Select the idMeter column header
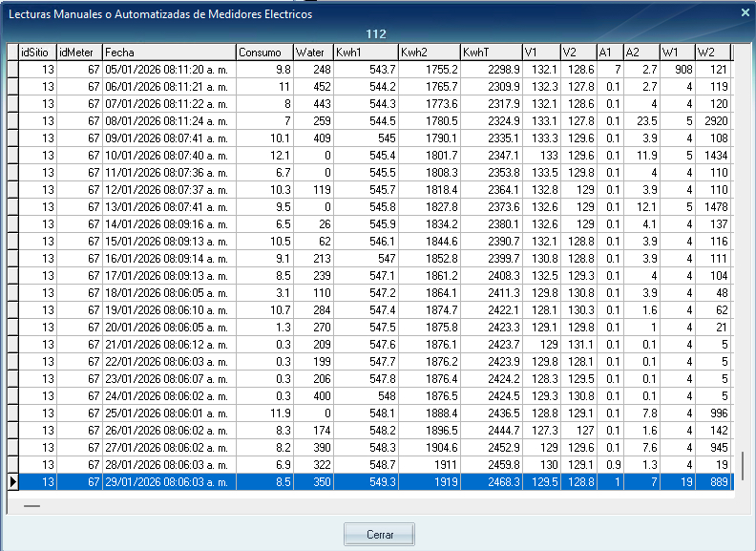 click(79, 53)
